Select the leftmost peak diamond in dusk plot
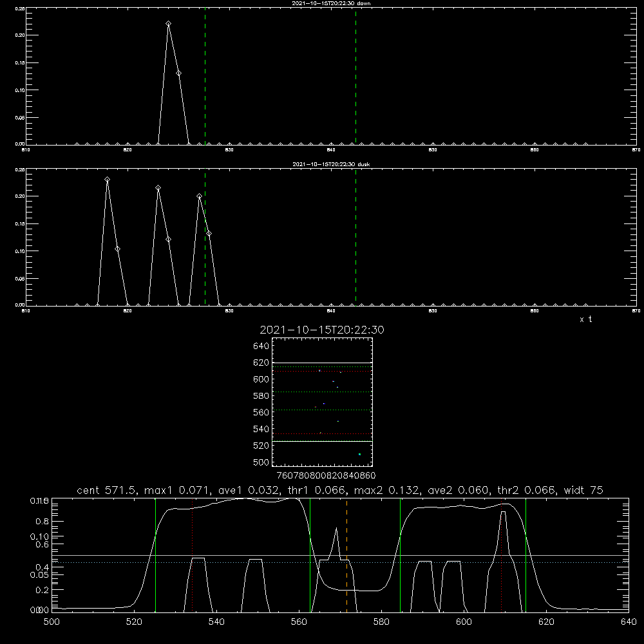Viewport: 644px width, 644px height. click(107, 180)
